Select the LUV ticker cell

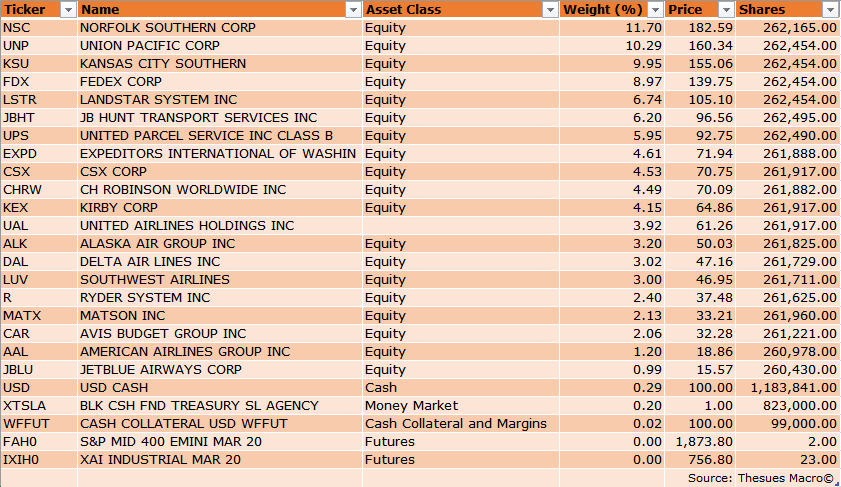pos(39,279)
